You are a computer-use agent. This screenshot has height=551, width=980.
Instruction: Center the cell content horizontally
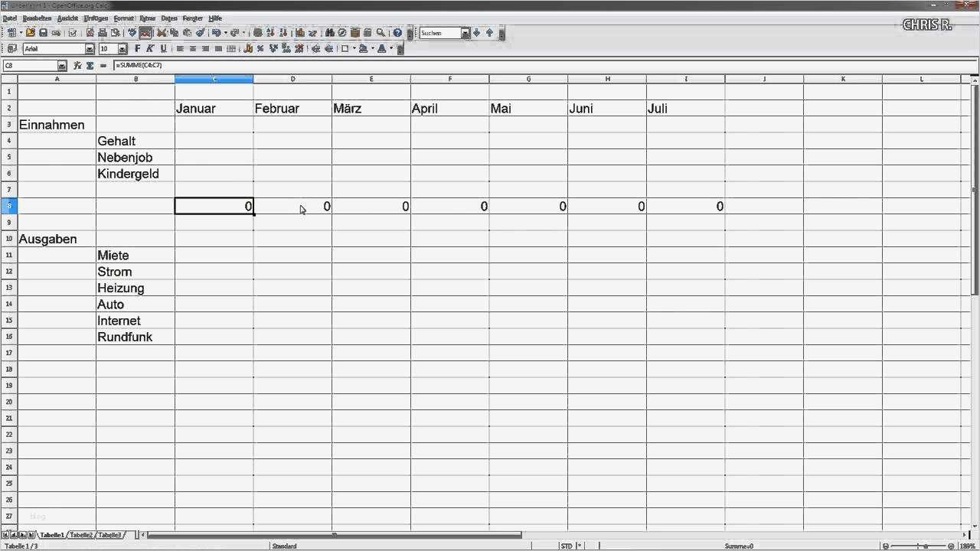pos(192,48)
